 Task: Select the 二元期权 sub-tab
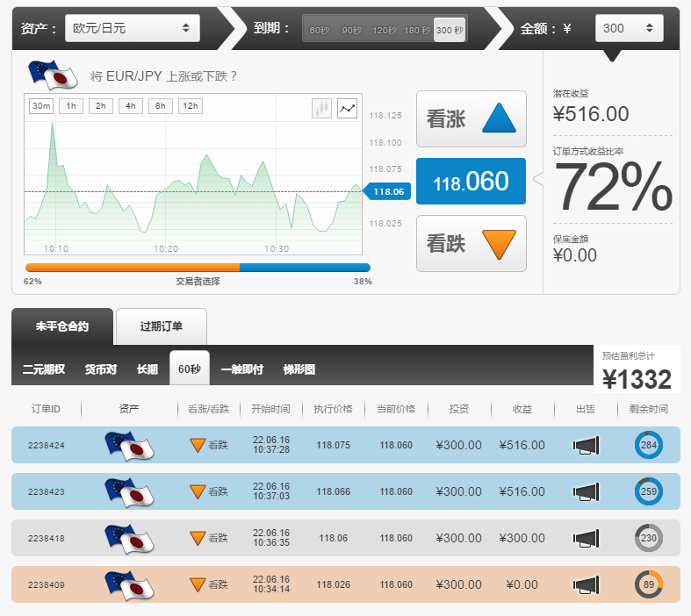[x=44, y=369]
